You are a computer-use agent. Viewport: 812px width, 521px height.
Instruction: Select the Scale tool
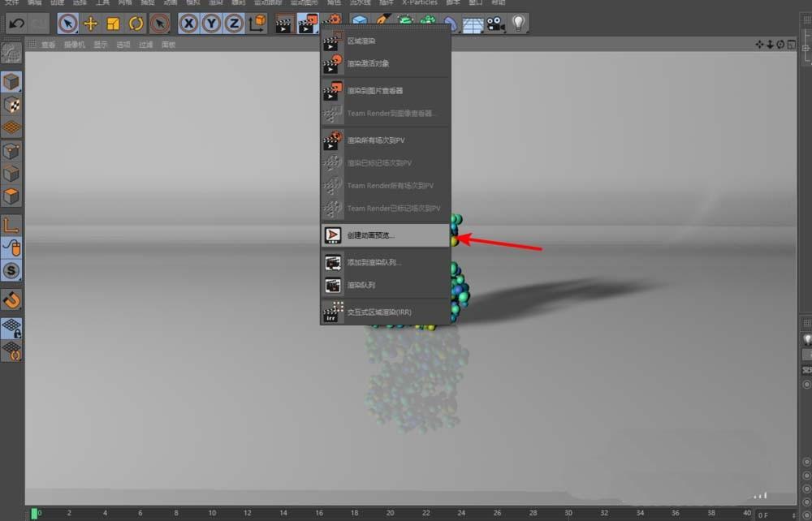click(x=111, y=24)
